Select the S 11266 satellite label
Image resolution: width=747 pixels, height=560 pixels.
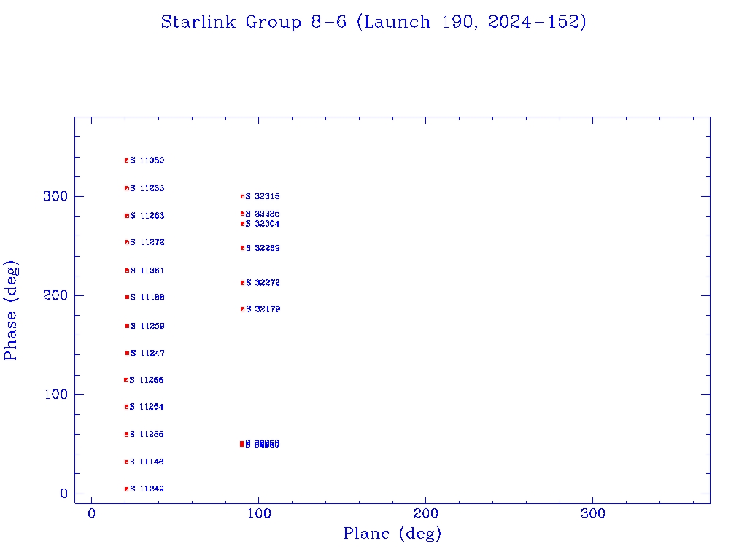coord(147,380)
